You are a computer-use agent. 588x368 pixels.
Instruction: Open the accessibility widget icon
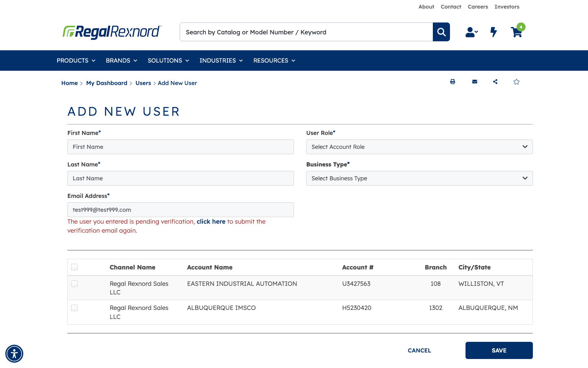point(14,354)
